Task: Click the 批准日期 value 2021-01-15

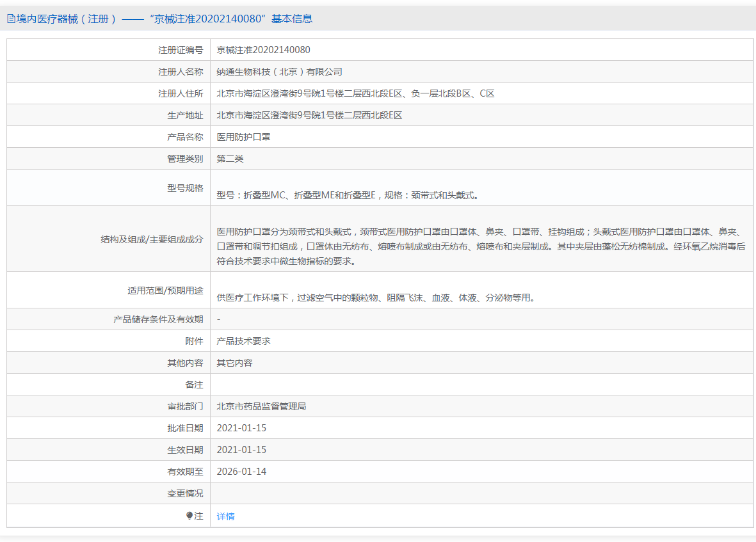Action: 241,428
